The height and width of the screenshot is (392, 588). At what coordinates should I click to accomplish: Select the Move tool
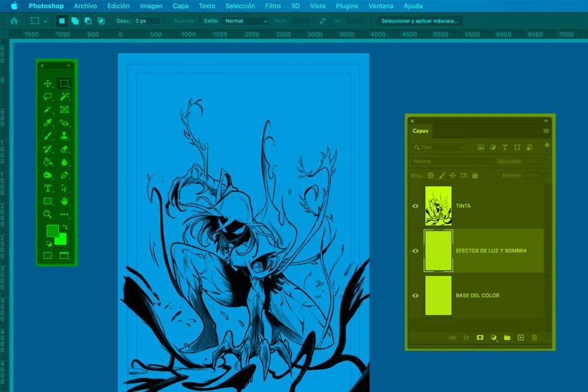point(48,84)
